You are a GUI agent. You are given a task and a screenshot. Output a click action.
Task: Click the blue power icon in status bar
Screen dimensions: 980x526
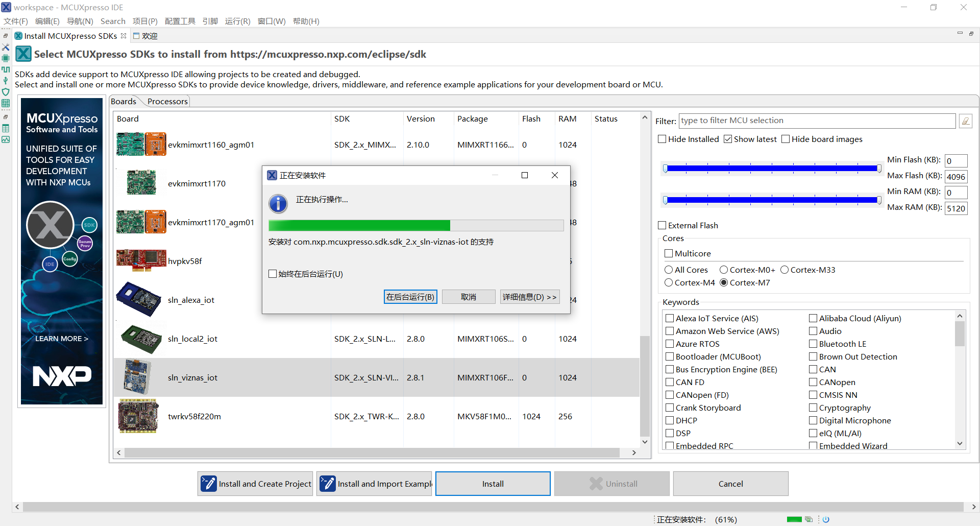(826, 519)
